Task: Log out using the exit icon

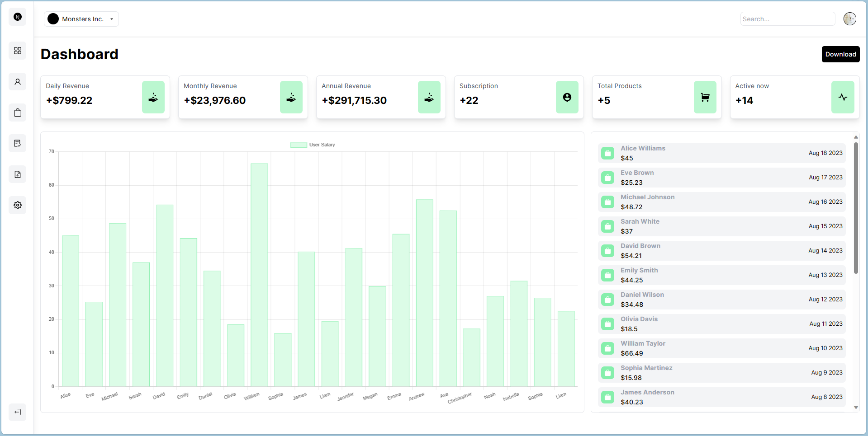Action: pos(18,412)
